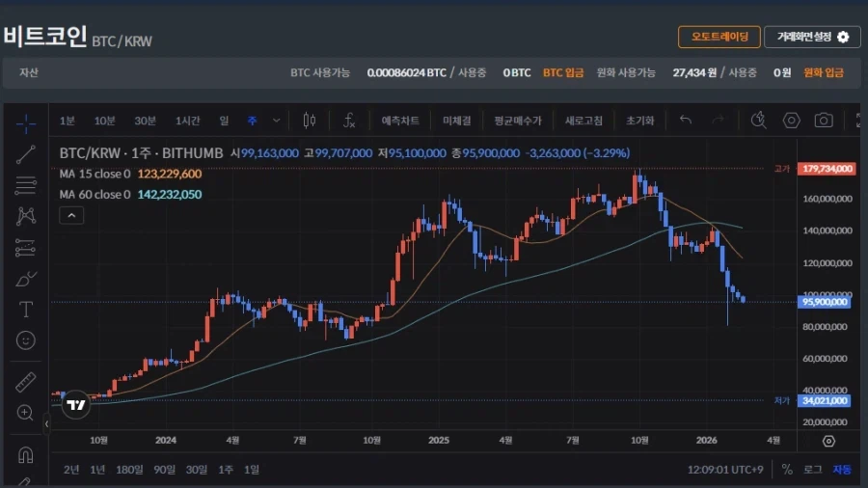Switch to the 1분 interval

coord(67,120)
